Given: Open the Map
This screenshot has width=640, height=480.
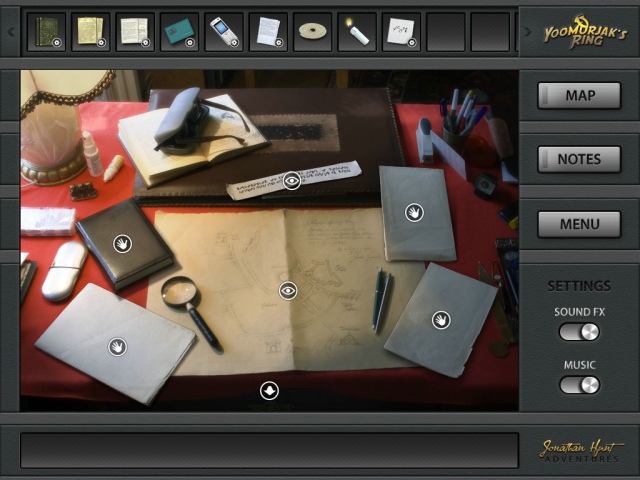Looking at the screenshot, I should pos(579,96).
